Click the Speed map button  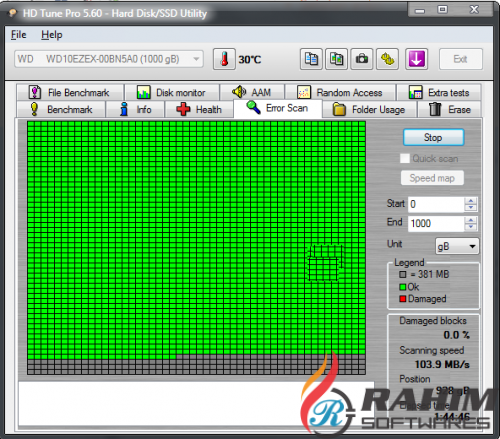click(432, 178)
